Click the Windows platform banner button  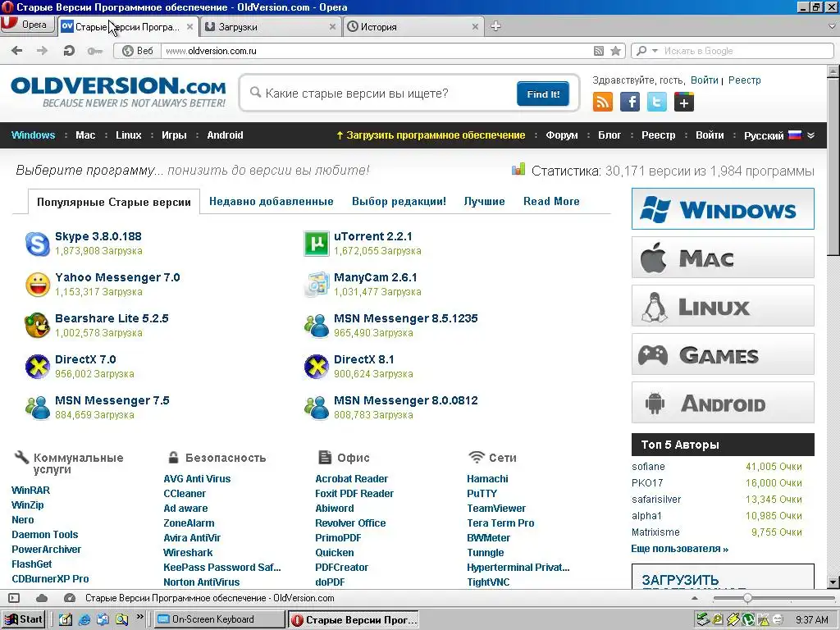723,209
